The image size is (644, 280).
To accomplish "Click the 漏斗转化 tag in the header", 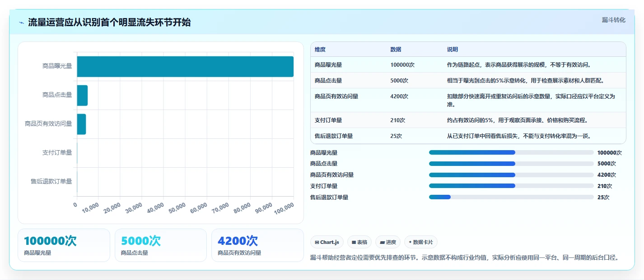I will [614, 20].
